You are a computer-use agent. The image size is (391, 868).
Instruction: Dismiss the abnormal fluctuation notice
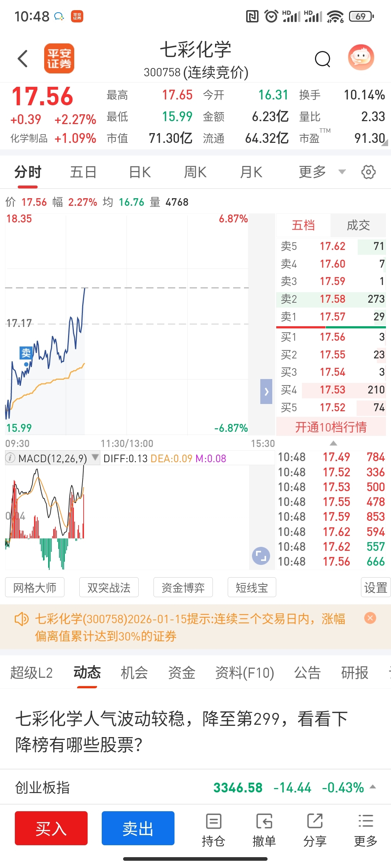pos(370,618)
